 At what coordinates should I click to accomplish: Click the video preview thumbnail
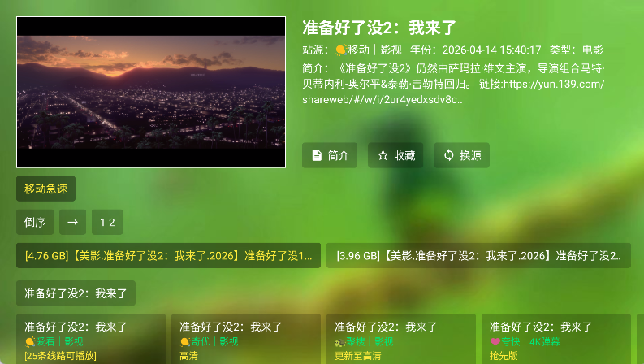pos(151,92)
